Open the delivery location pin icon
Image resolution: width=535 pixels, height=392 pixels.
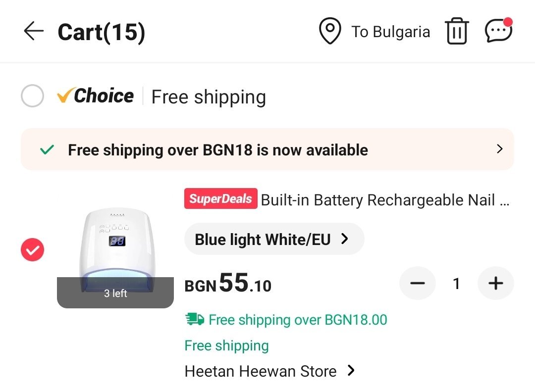(x=329, y=31)
